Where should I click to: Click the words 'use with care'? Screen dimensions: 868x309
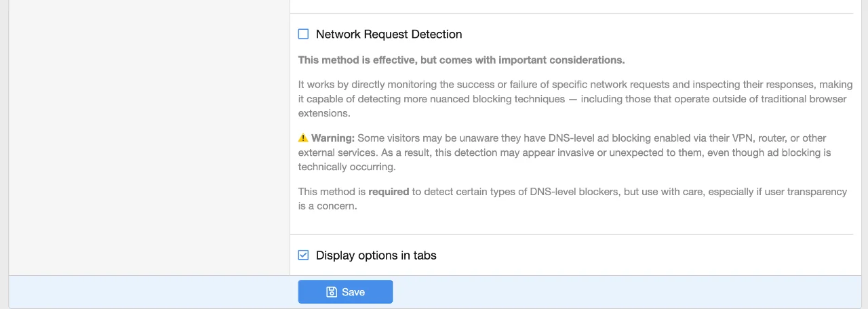pos(670,192)
